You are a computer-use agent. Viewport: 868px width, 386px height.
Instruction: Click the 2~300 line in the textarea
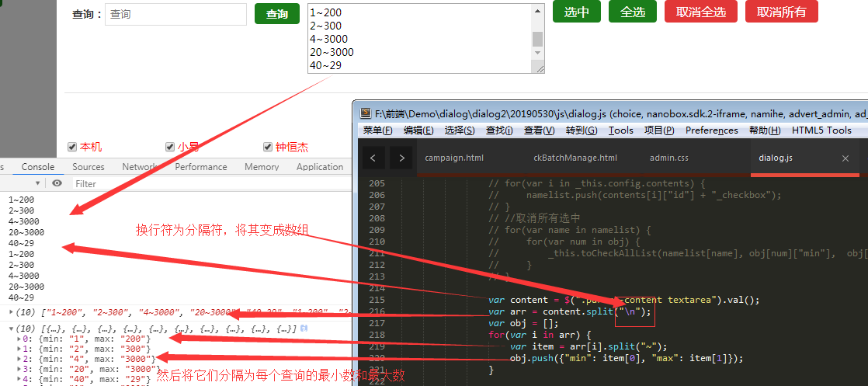tap(325, 26)
